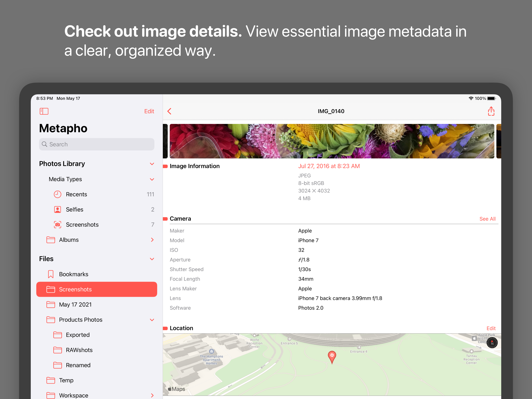Image resolution: width=532 pixels, height=399 pixels.
Task: Open the sidebar toggle icon
Action: click(44, 111)
